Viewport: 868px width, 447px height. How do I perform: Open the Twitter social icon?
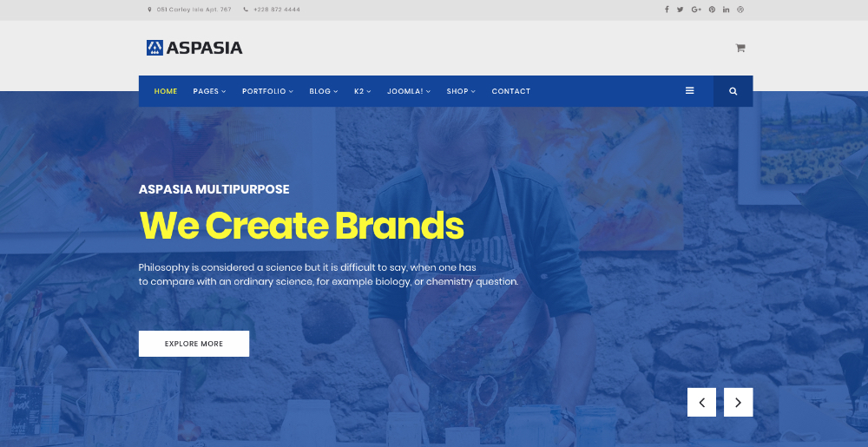[680, 10]
